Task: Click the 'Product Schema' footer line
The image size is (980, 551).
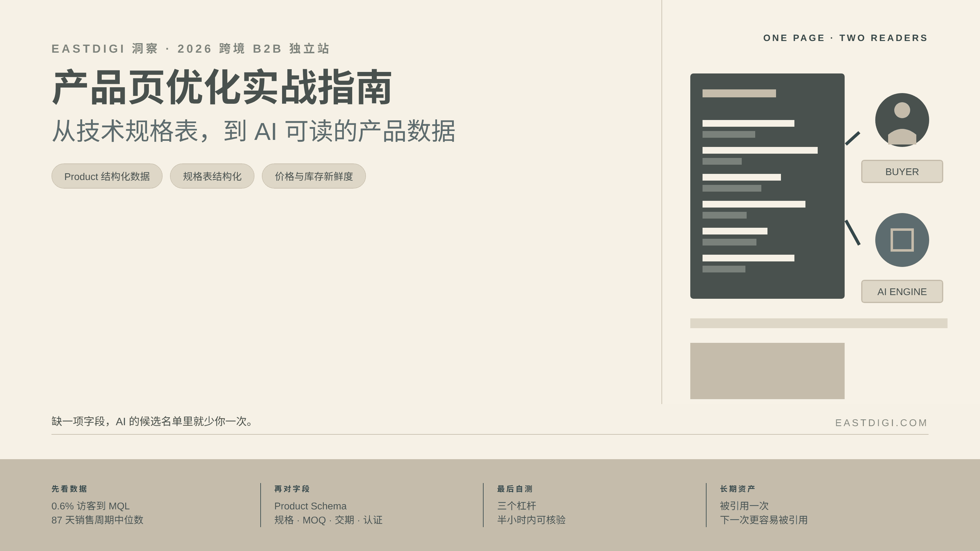Action: 311,506
